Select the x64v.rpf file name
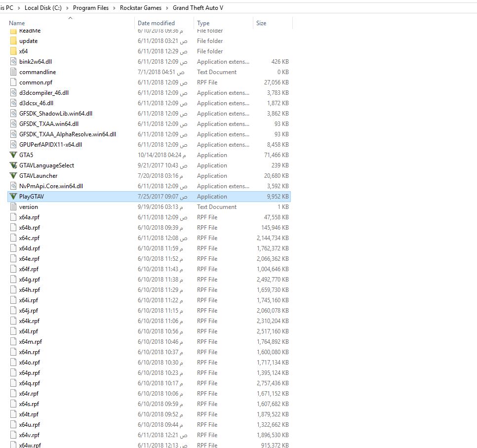The image size is (477, 448). [x=29, y=435]
